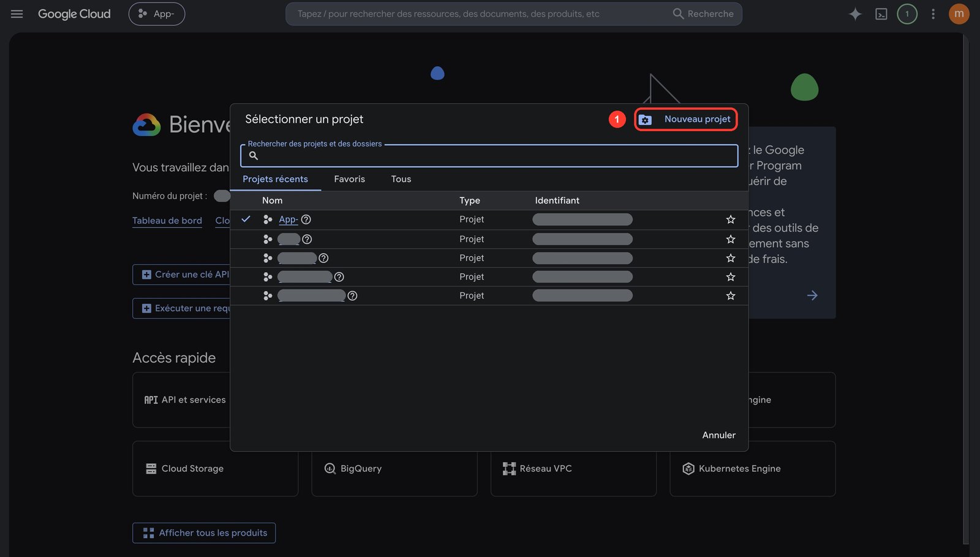The height and width of the screenshot is (557, 980).
Task: Click the arrow on the promo card
Action: click(812, 295)
